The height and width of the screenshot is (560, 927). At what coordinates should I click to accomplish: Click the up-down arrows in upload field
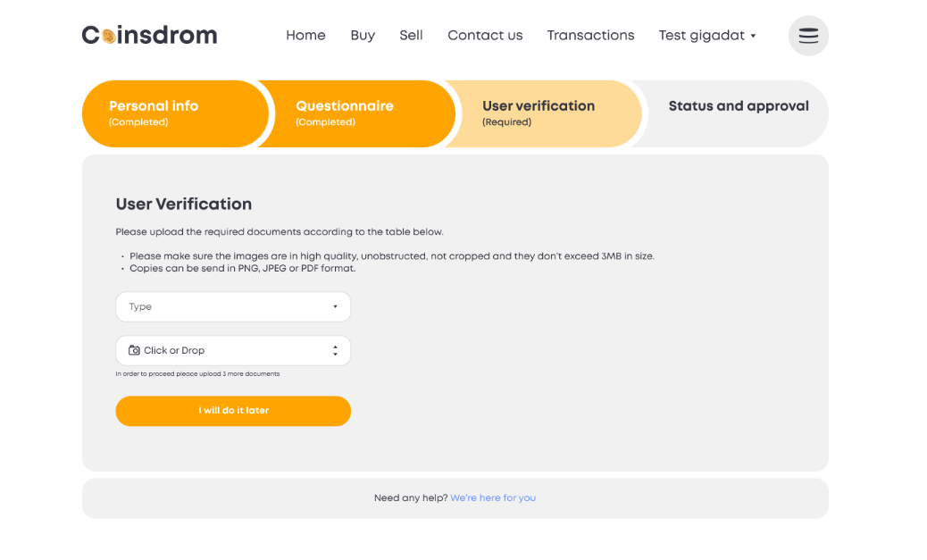[335, 351]
